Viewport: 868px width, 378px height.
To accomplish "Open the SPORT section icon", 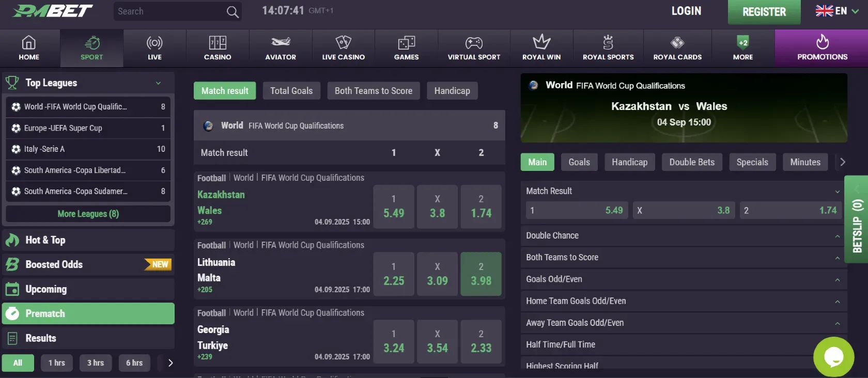I will click(x=92, y=42).
